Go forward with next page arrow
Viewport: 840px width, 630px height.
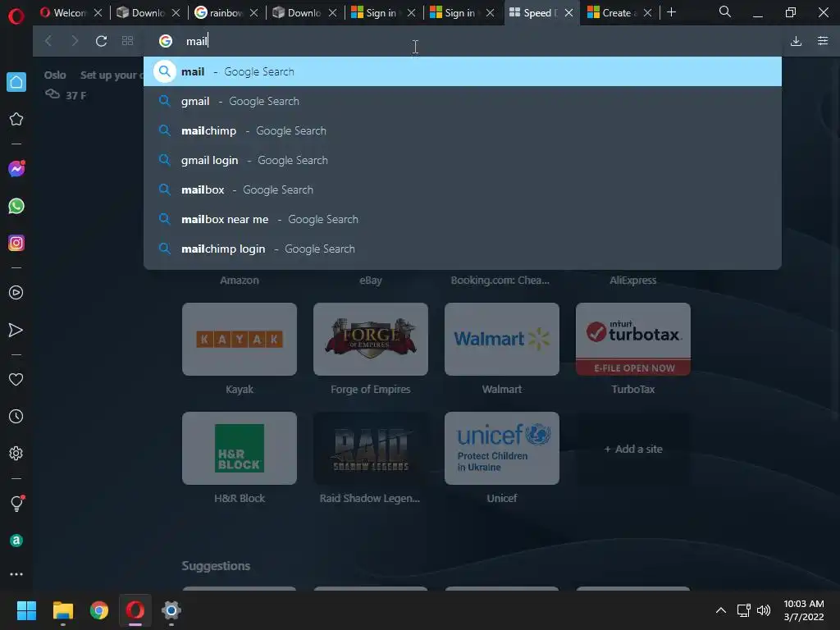(75, 41)
